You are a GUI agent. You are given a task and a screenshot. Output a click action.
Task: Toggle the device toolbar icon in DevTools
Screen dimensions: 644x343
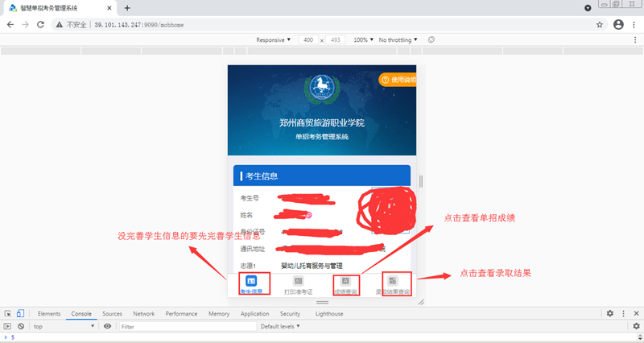(x=21, y=313)
